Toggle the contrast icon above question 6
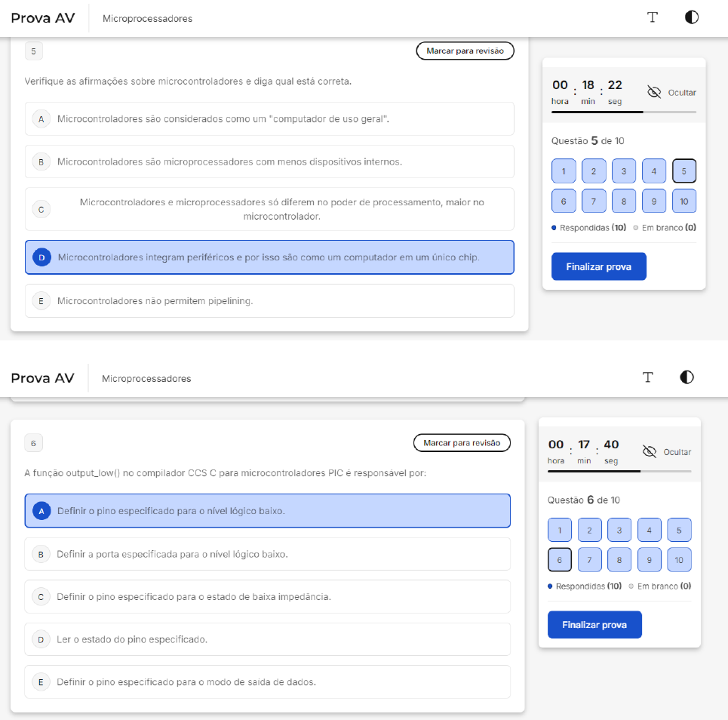 coord(687,377)
